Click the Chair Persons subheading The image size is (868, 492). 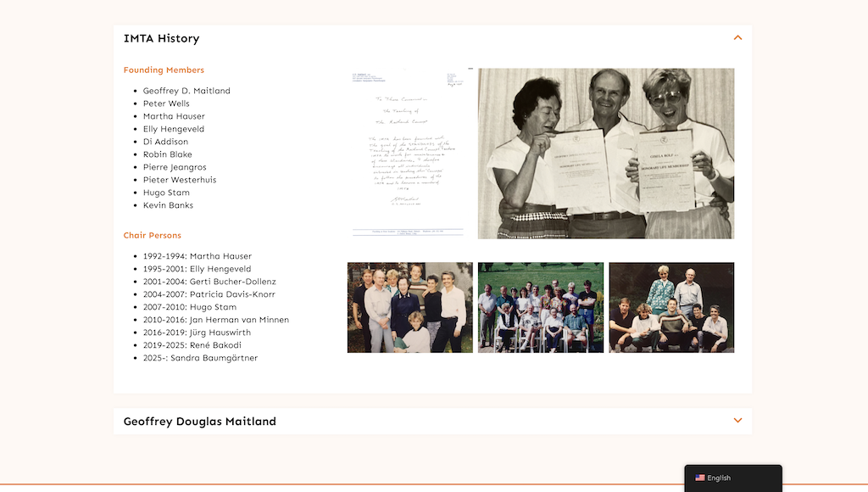tap(153, 235)
